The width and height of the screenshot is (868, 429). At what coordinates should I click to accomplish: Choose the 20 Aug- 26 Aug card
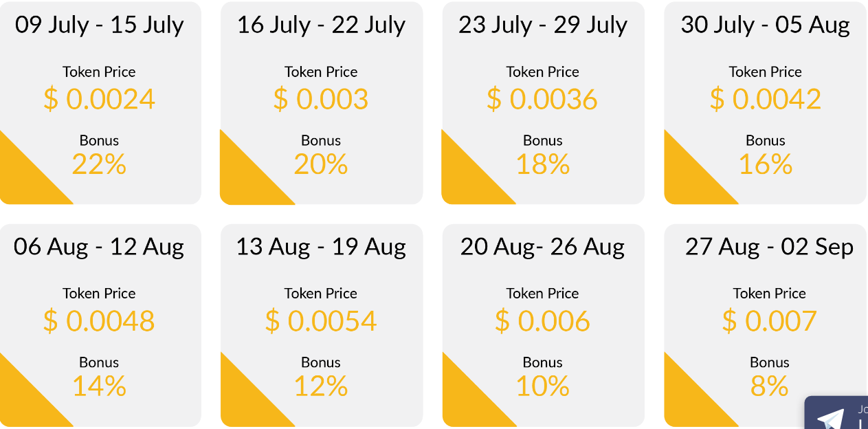(x=543, y=325)
